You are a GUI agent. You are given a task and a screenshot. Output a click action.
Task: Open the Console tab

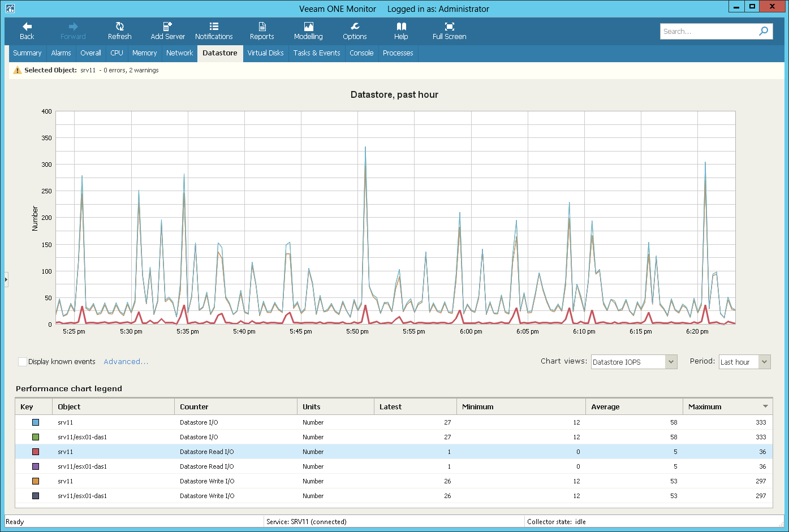click(361, 53)
